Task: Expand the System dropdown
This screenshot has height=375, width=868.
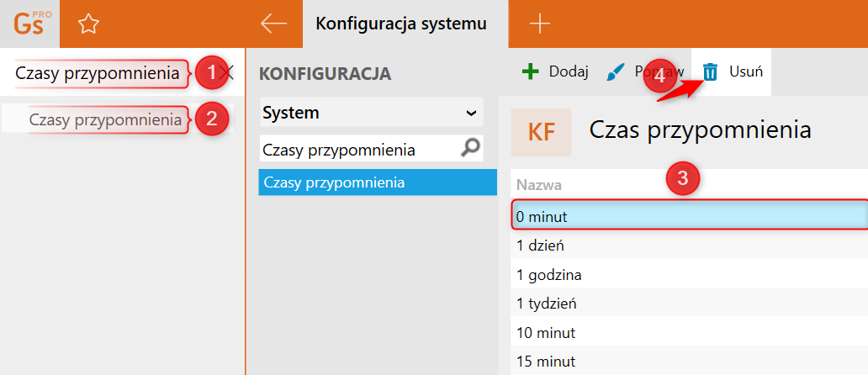Action: 470,113
